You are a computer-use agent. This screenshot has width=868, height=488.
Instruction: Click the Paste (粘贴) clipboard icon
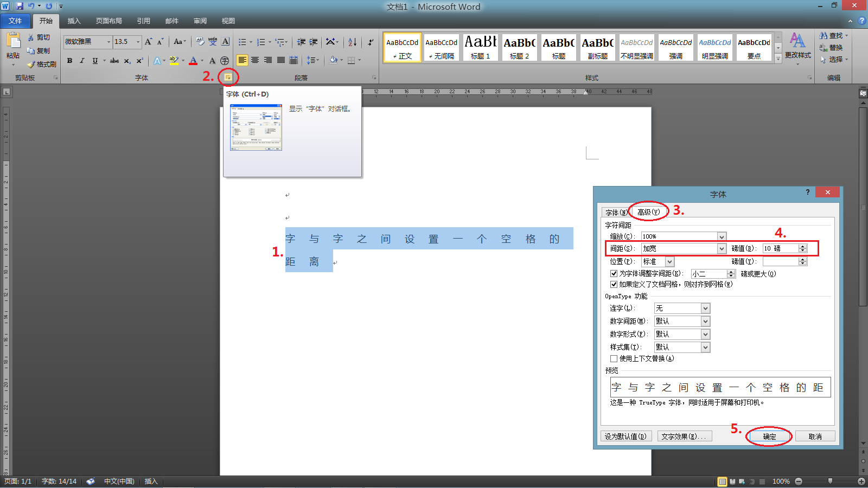pyautogui.click(x=13, y=41)
